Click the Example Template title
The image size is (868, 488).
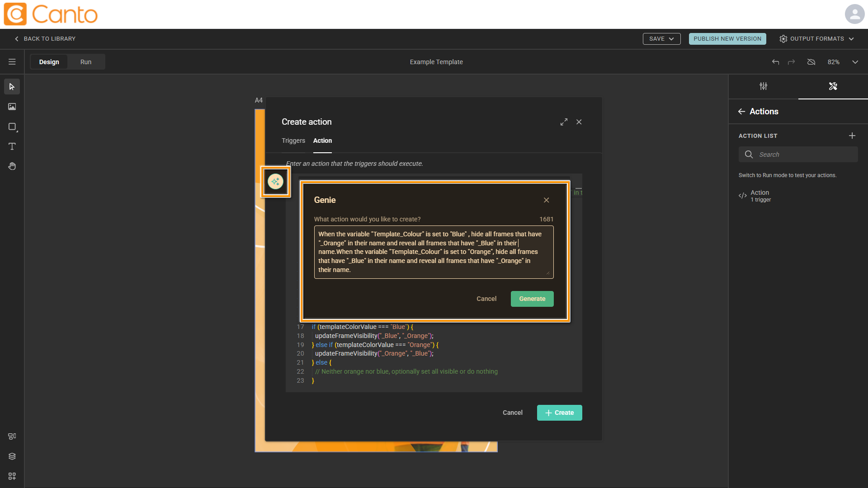(x=436, y=62)
